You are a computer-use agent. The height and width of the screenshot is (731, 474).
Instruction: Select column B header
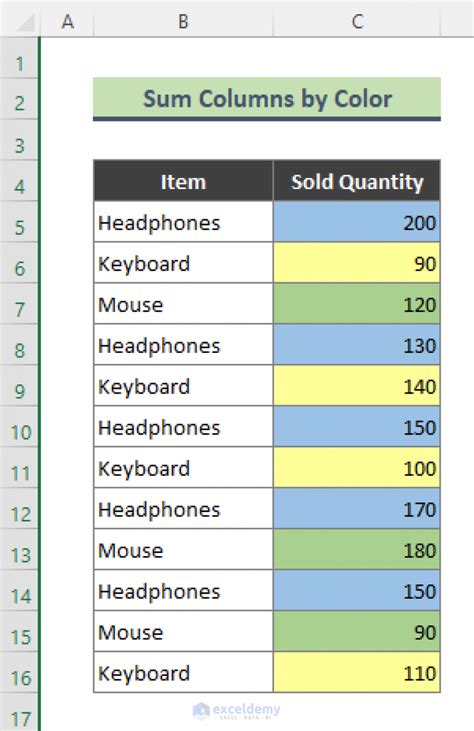tap(183, 21)
